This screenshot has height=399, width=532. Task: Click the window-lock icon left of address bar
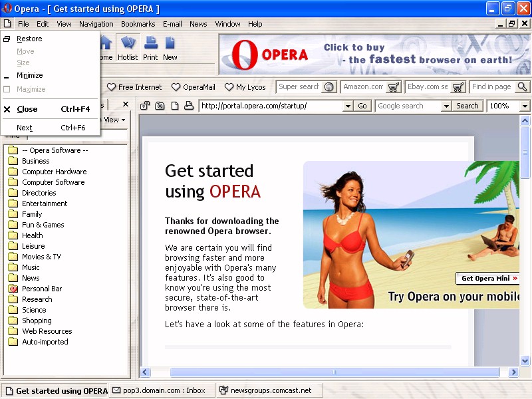pyautogui.click(x=145, y=106)
